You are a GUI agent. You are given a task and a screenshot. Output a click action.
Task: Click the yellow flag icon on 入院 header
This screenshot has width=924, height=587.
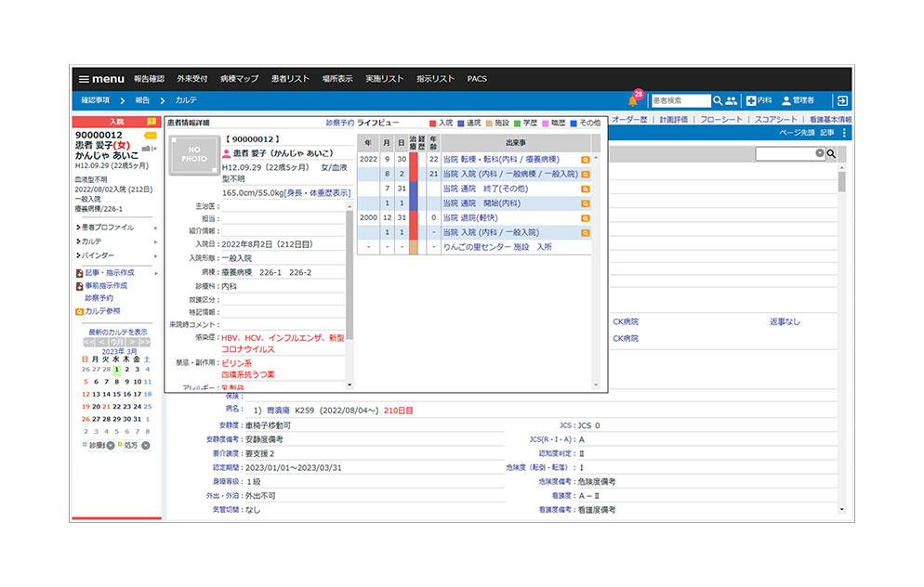point(151,122)
